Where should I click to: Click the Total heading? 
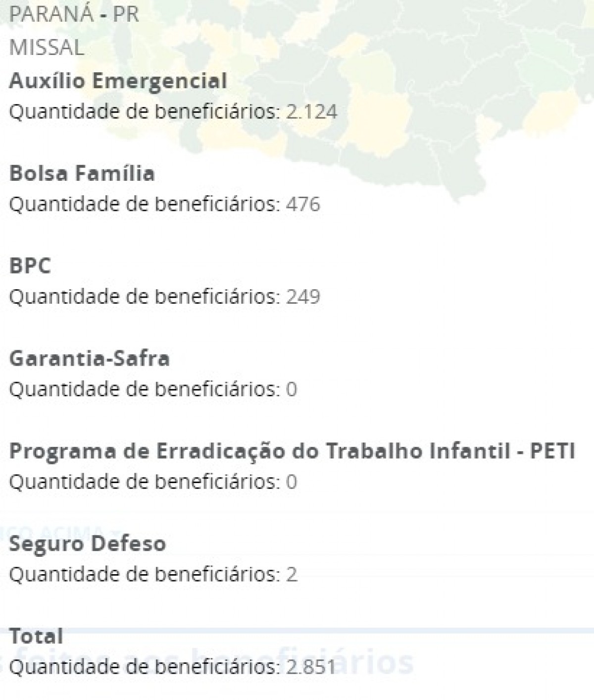point(36,636)
